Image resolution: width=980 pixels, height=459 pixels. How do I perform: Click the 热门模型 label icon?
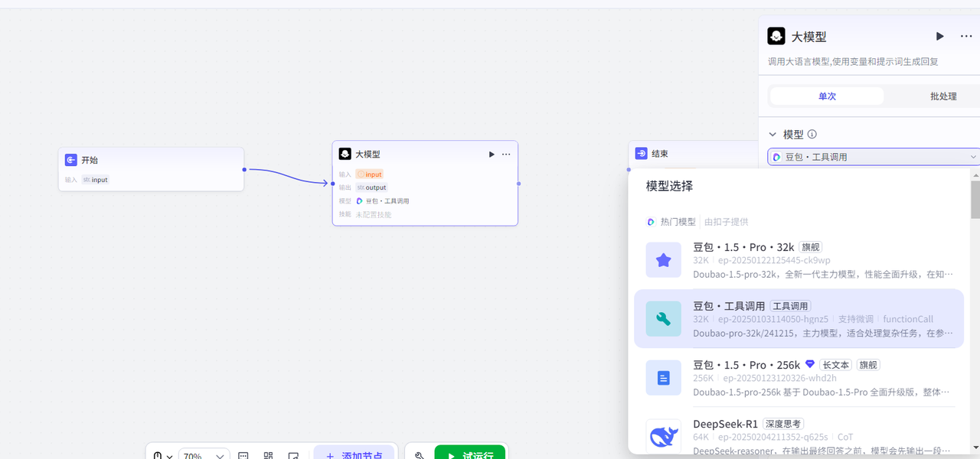click(x=651, y=222)
